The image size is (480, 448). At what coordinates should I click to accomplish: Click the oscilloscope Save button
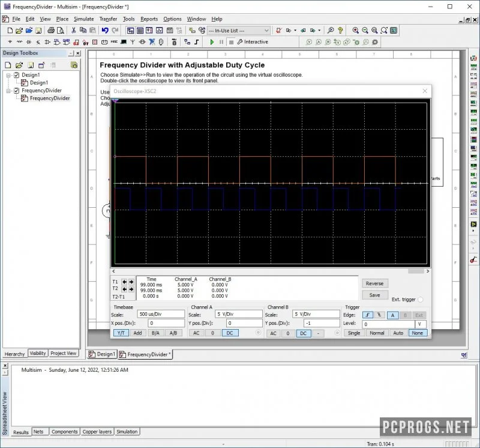(374, 295)
